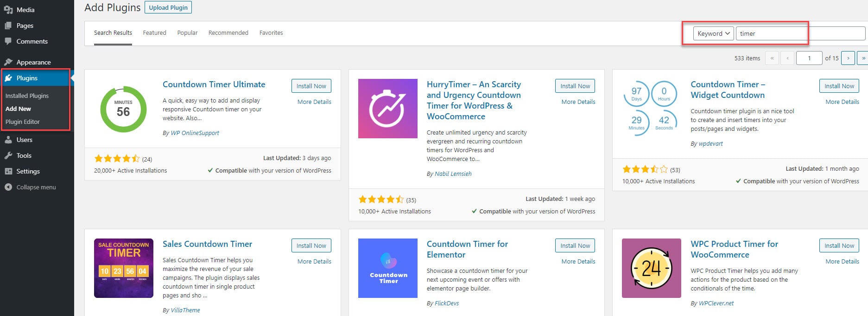Open the Countdown Timer Widget plugin thumbnail
This screenshot has height=316, width=868.
(651, 109)
